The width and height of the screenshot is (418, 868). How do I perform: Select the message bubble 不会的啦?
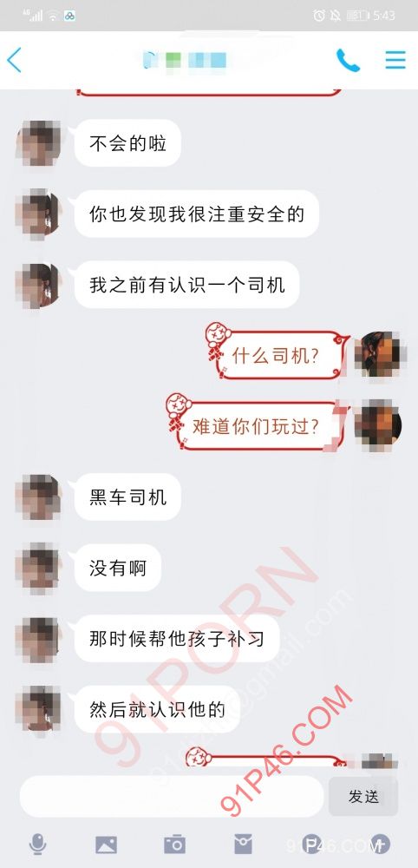[127, 143]
